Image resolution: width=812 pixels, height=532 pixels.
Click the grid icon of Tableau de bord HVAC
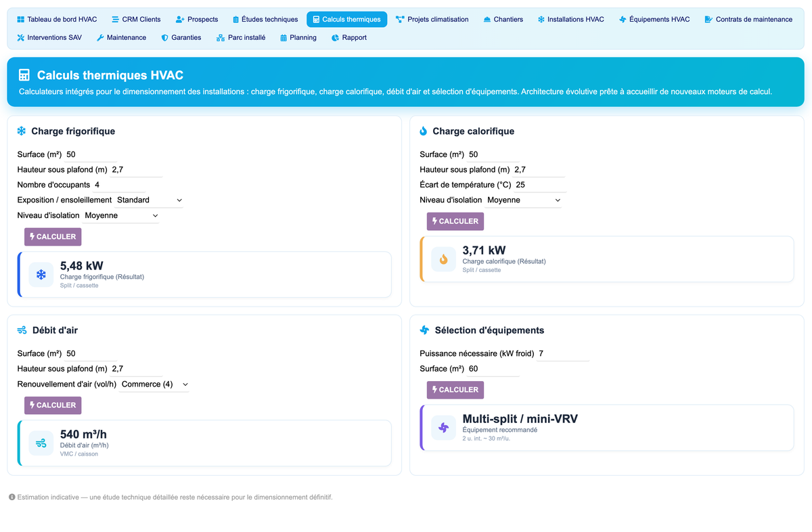[x=20, y=20]
